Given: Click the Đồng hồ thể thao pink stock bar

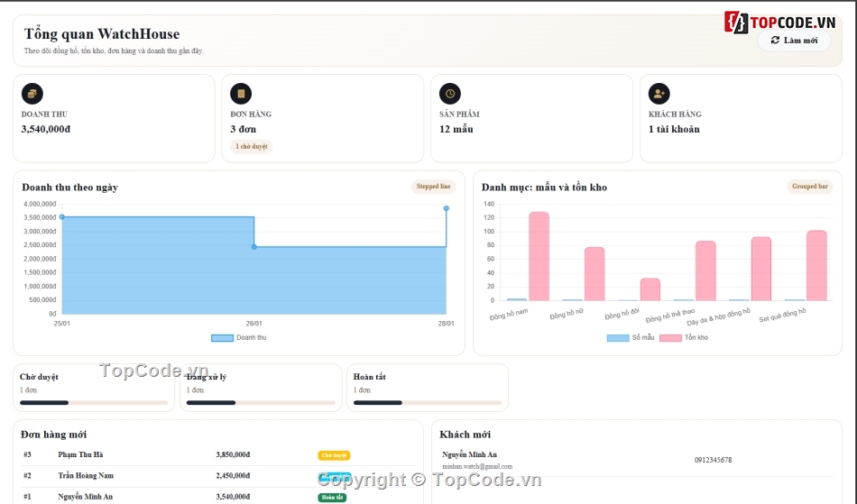Looking at the screenshot, I should tap(705, 270).
